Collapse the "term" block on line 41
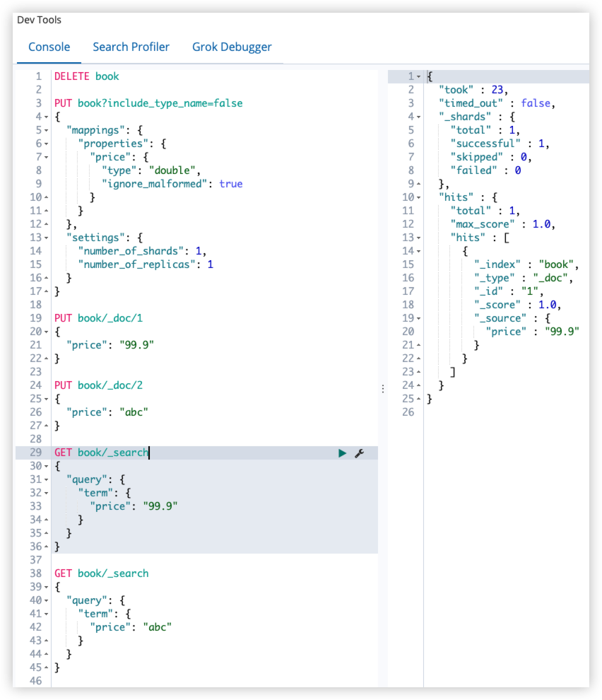This screenshot has height=700, width=602. pyautogui.click(x=47, y=614)
